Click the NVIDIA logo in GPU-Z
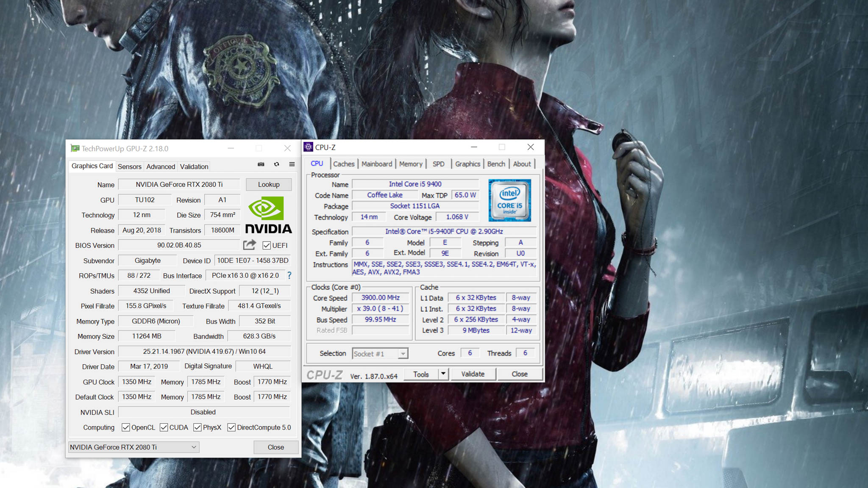868x488 pixels. point(269,215)
